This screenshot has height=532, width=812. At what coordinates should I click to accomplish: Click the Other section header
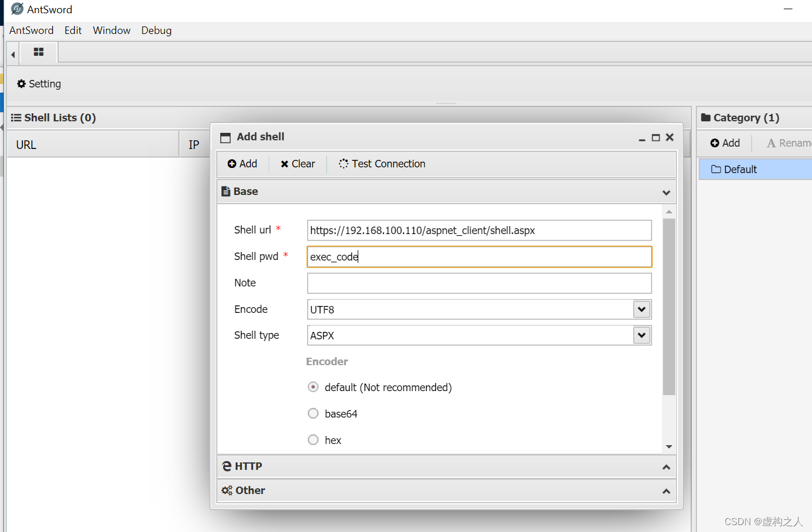tap(446, 491)
